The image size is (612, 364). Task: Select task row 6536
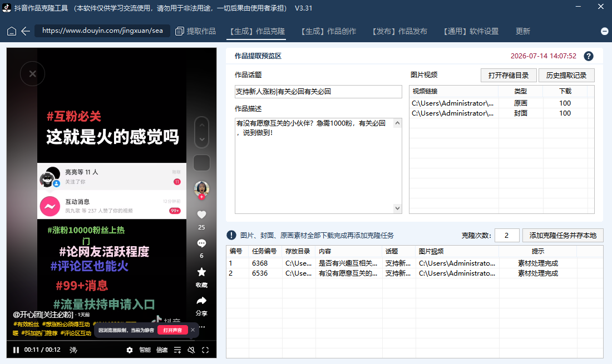414,273
